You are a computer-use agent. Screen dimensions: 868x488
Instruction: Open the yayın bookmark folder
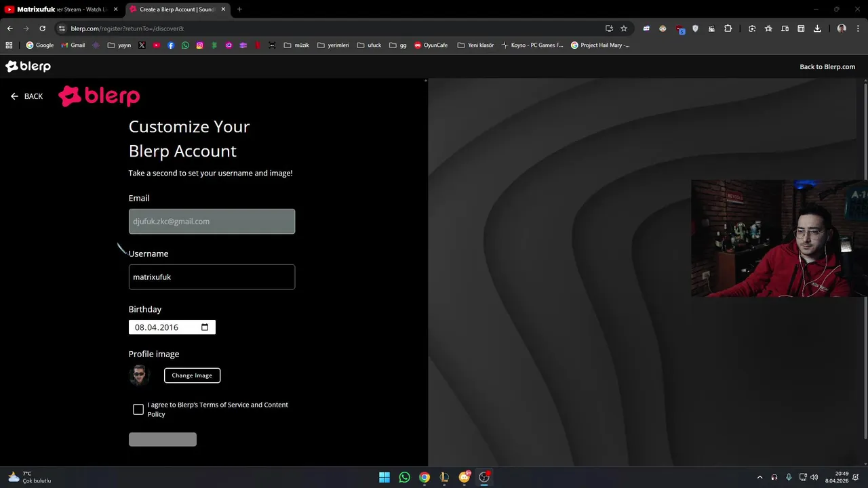click(x=119, y=45)
